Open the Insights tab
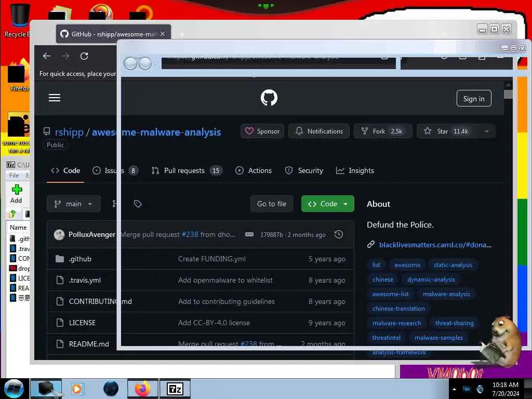 (355, 170)
